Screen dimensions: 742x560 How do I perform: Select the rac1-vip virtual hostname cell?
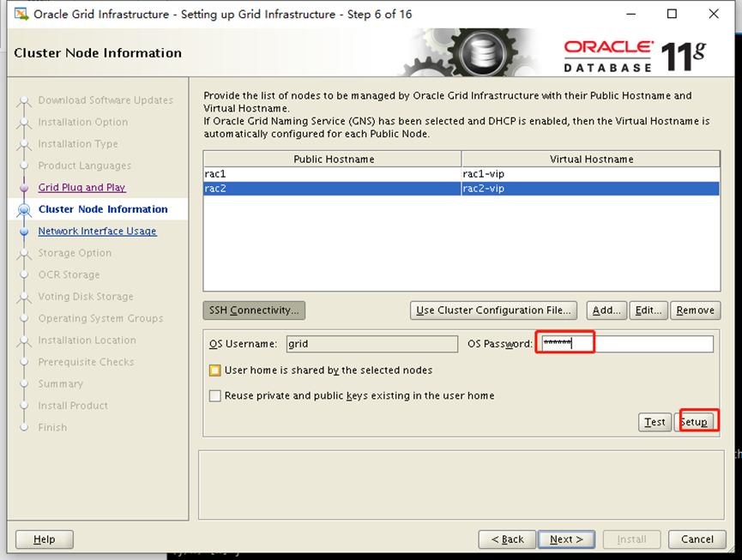pos(590,174)
